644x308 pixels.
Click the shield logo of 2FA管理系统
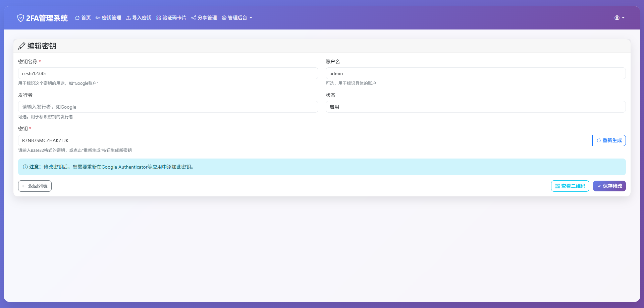point(20,18)
